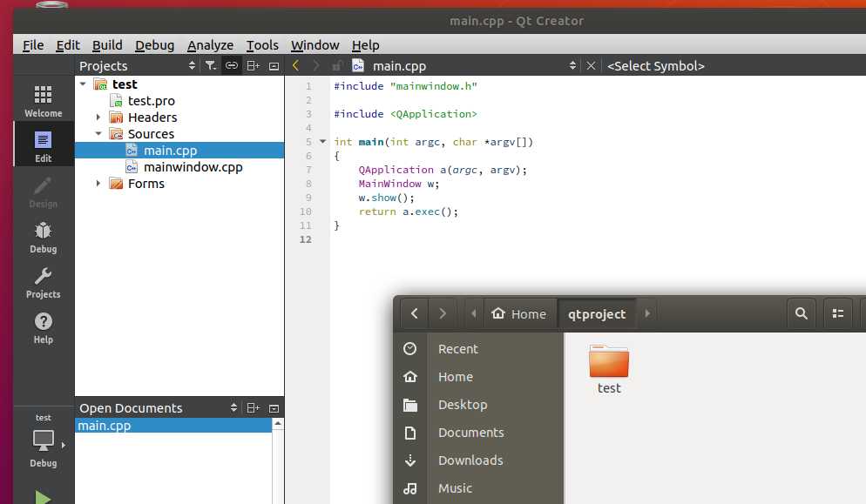Switch to Welcome mode in sidebar

(x=43, y=100)
